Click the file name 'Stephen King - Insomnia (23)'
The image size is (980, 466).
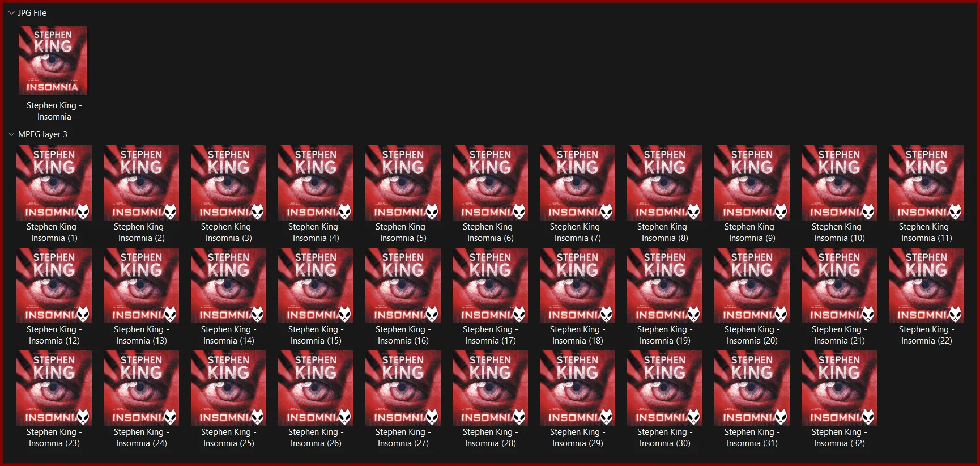pyautogui.click(x=54, y=438)
